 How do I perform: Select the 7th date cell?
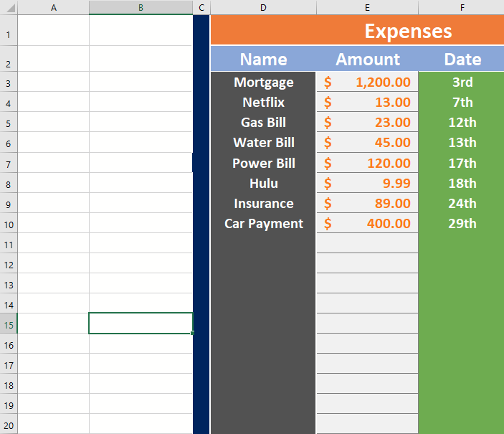click(x=461, y=102)
